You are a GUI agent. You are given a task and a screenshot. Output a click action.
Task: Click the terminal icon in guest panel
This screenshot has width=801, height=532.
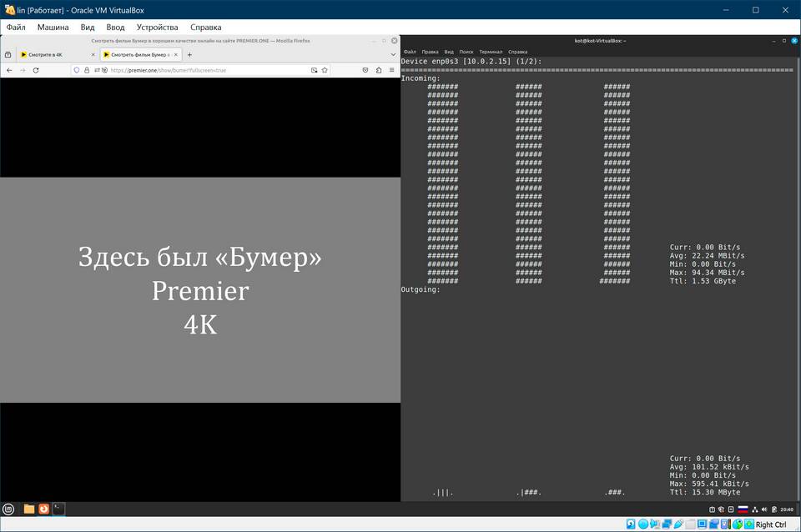[x=58, y=509]
